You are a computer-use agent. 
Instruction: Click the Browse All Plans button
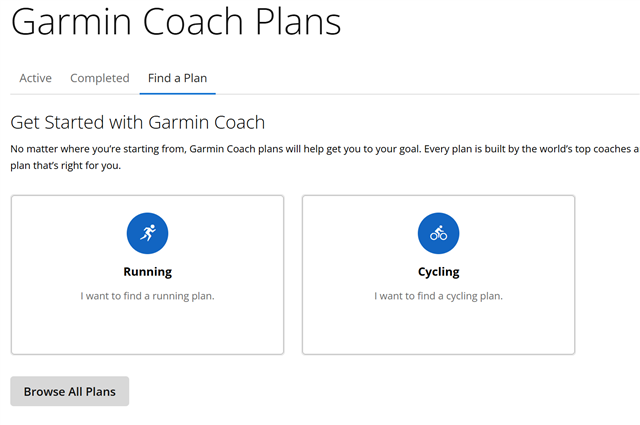70,391
